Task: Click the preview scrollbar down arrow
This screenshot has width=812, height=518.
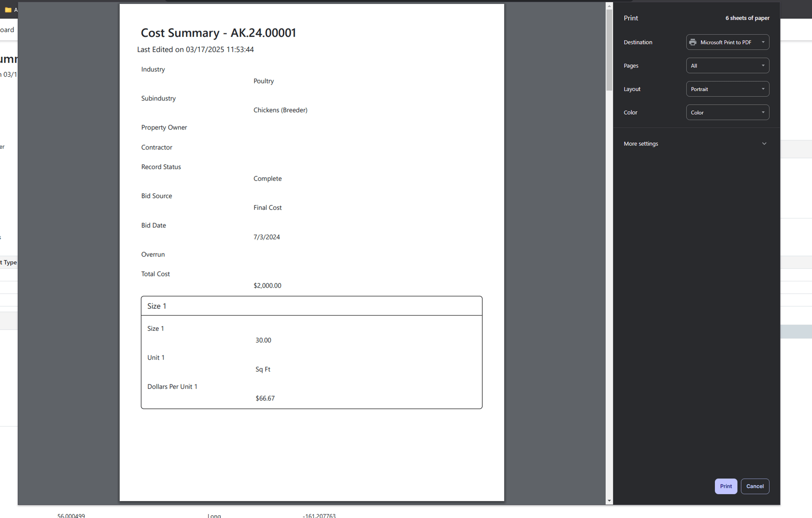Action: (x=609, y=501)
